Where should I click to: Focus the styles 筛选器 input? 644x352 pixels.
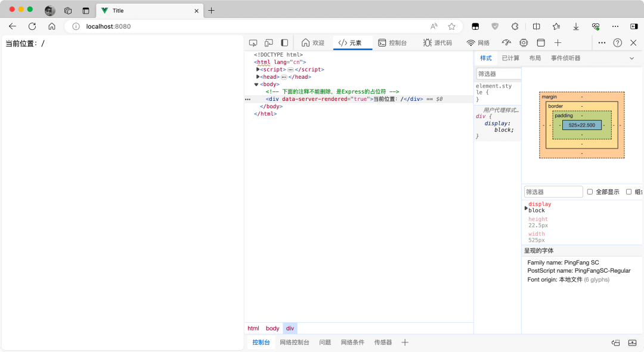499,74
